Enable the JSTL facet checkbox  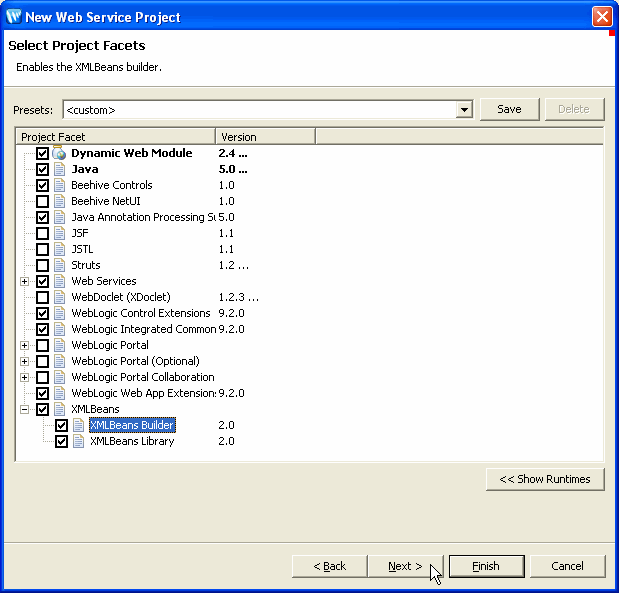pos(43,249)
